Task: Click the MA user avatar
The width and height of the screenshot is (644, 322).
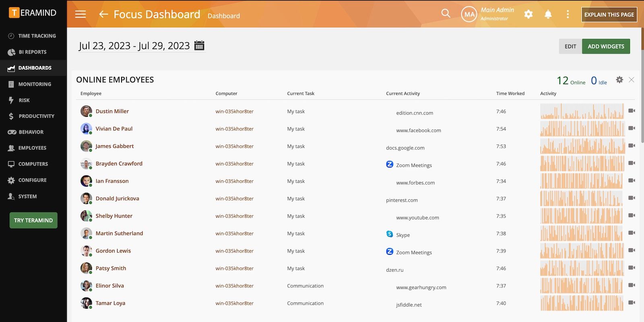Action: click(469, 14)
